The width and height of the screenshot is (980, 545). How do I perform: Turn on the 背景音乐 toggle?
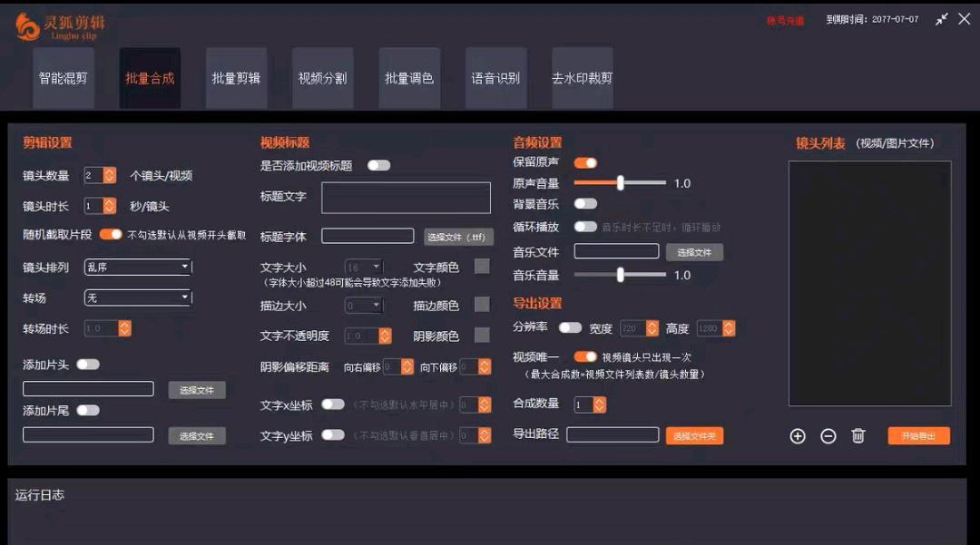585,204
